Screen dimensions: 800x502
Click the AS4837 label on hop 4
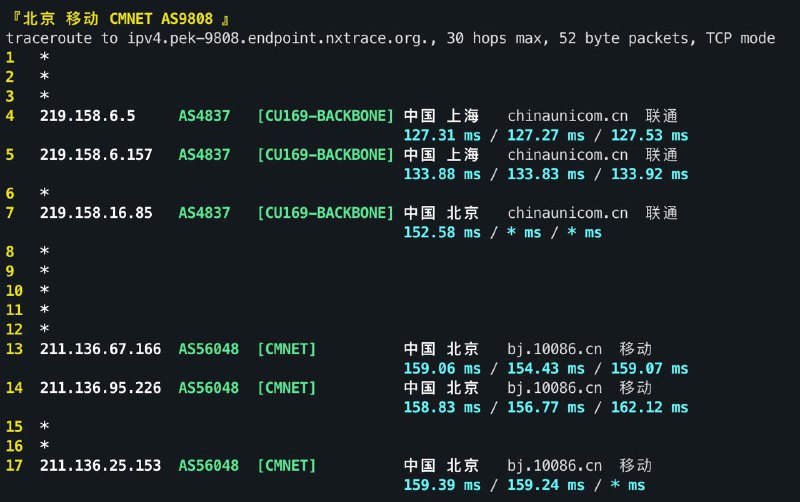tap(204, 116)
